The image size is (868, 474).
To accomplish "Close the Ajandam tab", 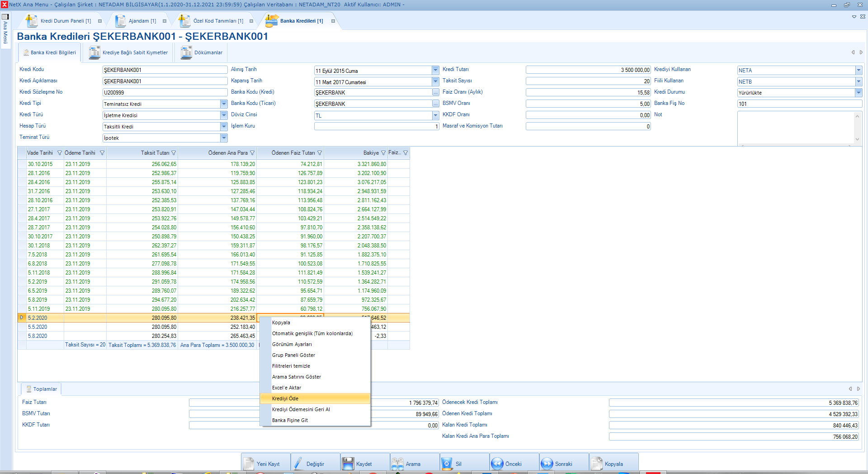I will coord(165,21).
